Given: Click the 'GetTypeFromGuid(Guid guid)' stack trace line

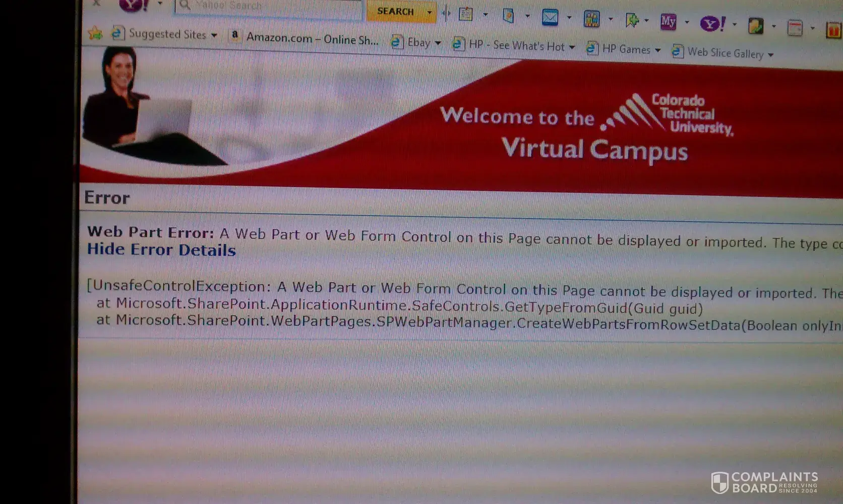Looking at the screenshot, I should click(399, 306).
